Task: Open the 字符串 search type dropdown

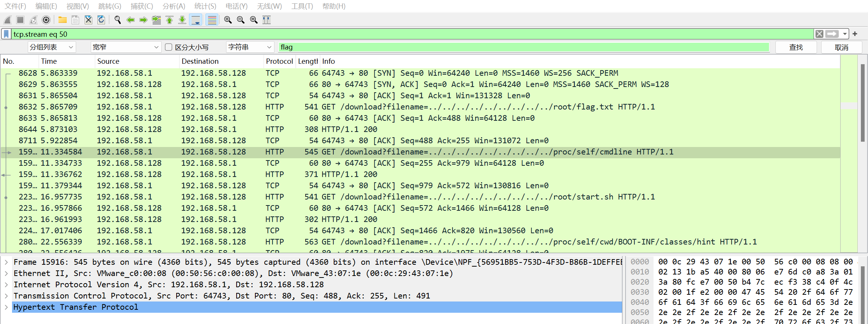Action: [x=249, y=47]
